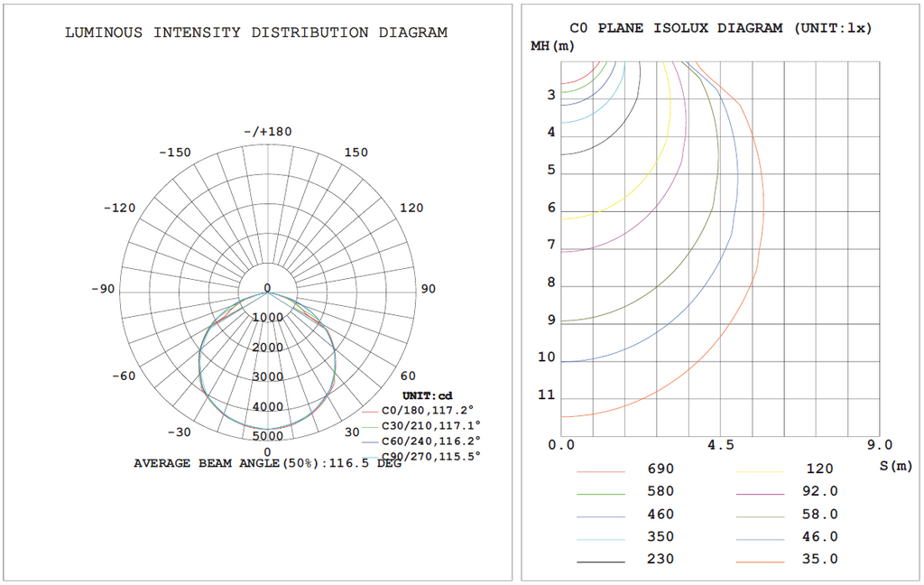The height and width of the screenshot is (585, 924).
Task: Click the Average Beam Angle text
Action: 267,463
